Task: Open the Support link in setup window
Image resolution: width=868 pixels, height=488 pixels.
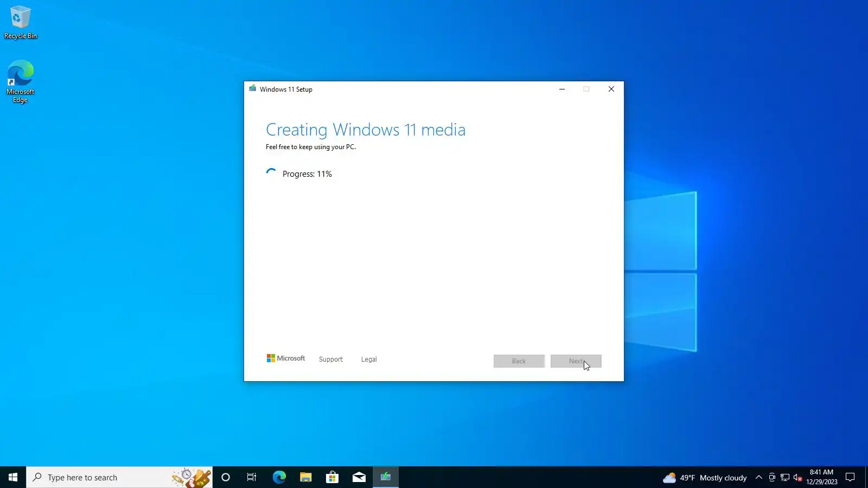Action: coord(331,359)
